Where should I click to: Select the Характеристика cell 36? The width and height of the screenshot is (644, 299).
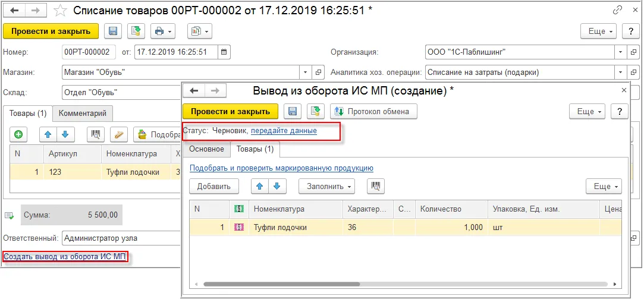(x=368, y=227)
